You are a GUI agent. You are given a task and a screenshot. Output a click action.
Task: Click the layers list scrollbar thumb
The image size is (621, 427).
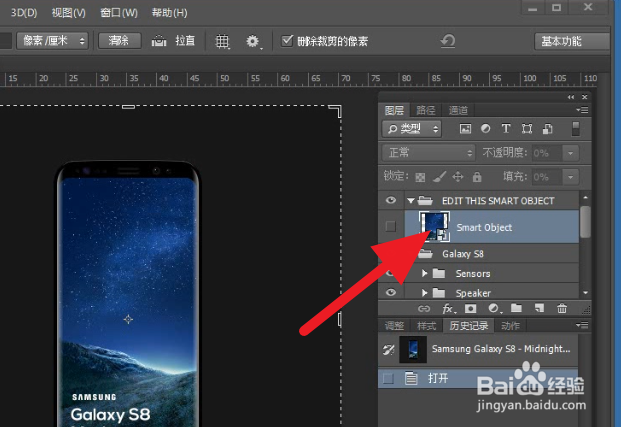coord(585,222)
